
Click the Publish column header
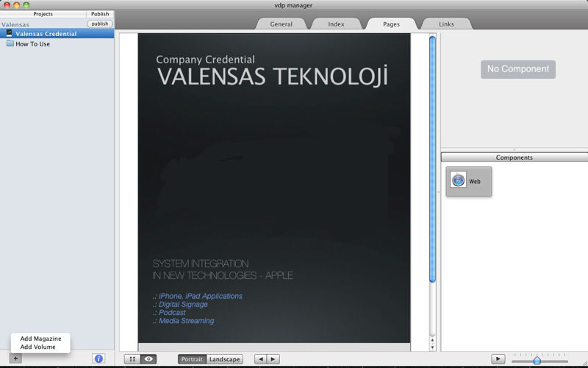coord(100,13)
